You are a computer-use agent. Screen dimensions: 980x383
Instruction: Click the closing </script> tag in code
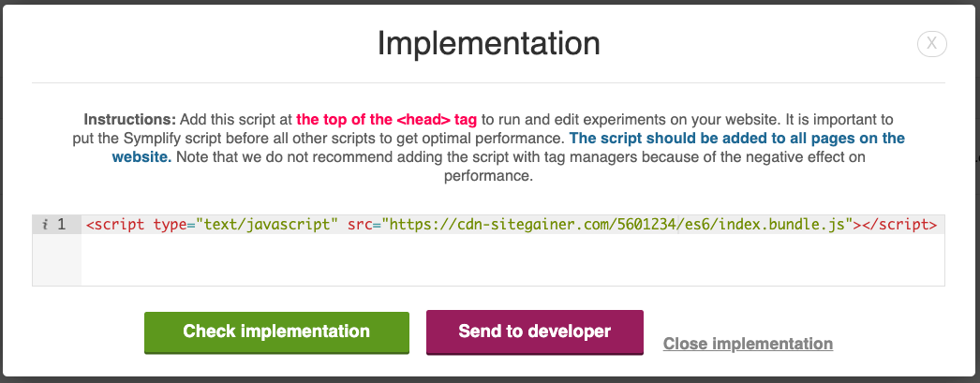(x=898, y=225)
